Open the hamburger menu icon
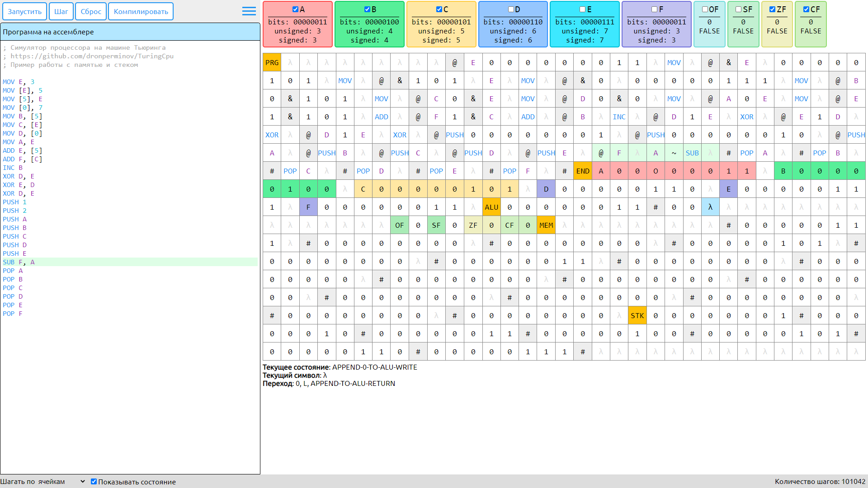Image resolution: width=868 pixels, height=488 pixels. [x=249, y=11]
